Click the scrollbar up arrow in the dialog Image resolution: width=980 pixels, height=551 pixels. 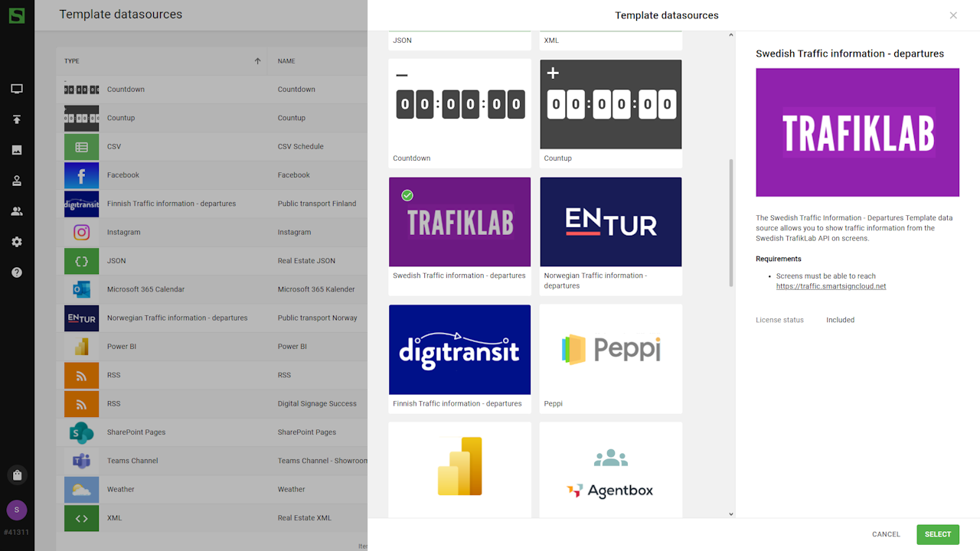click(731, 35)
